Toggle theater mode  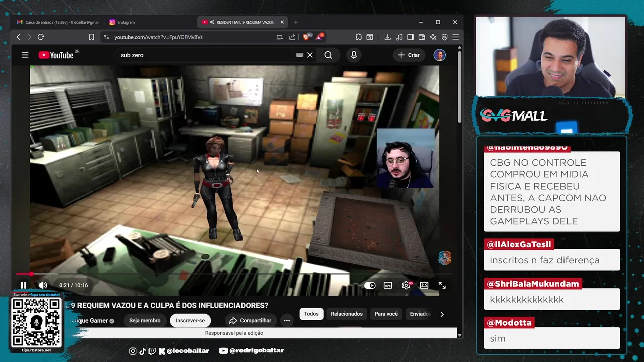click(x=424, y=285)
